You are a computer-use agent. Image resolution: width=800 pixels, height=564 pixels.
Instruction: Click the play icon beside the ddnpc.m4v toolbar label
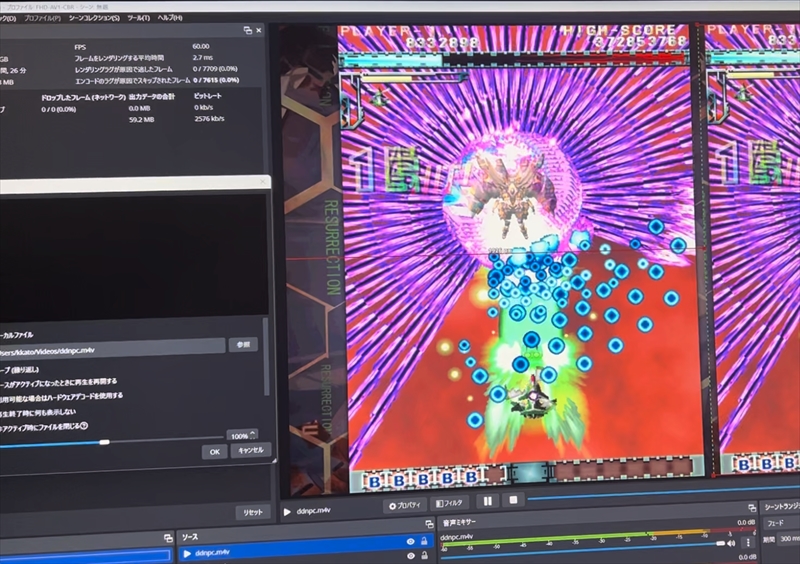[287, 512]
